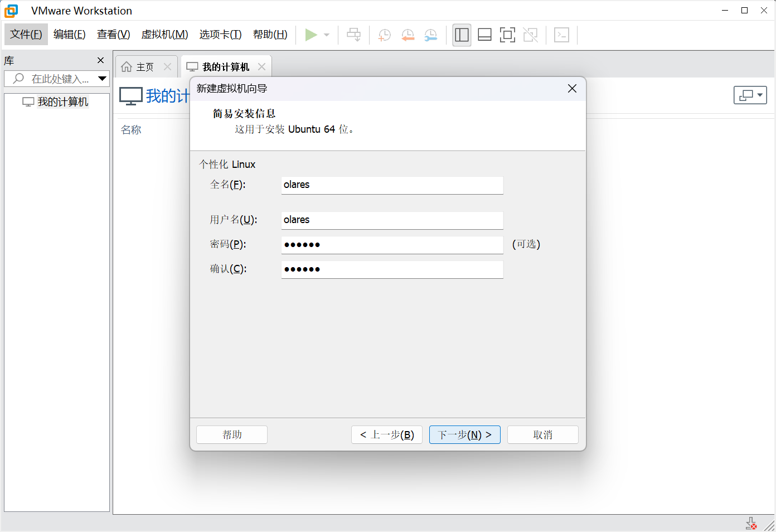Open the 编辑(E) menu
Image resolution: width=776 pixels, height=532 pixels.
[x=70, y=35]
